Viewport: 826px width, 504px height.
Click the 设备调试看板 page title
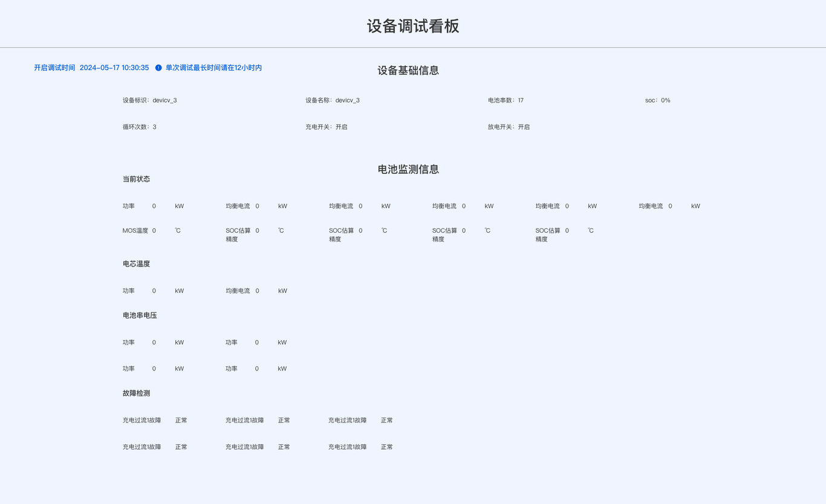coord(413,26)
